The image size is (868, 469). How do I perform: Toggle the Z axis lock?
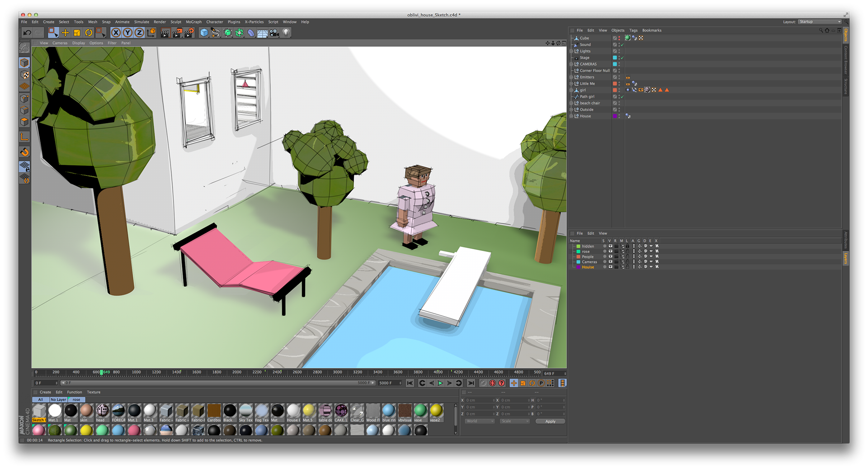(x=139, y=33)
